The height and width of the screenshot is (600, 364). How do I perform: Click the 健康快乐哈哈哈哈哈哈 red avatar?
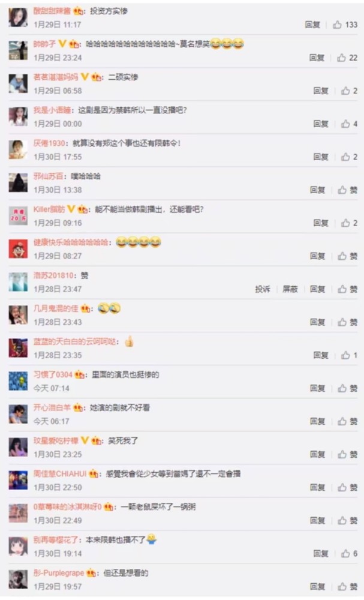19,249
